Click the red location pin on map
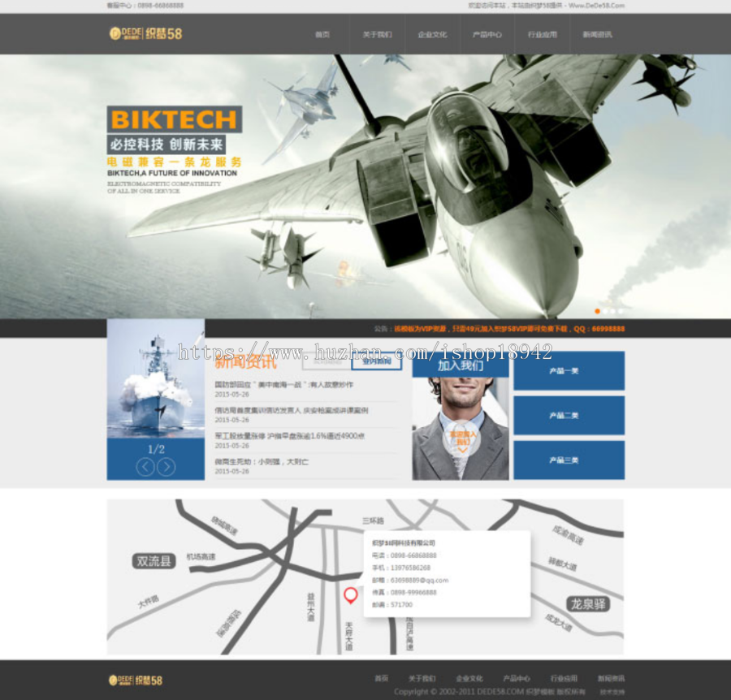731x700 pixels. pos(351,595)
